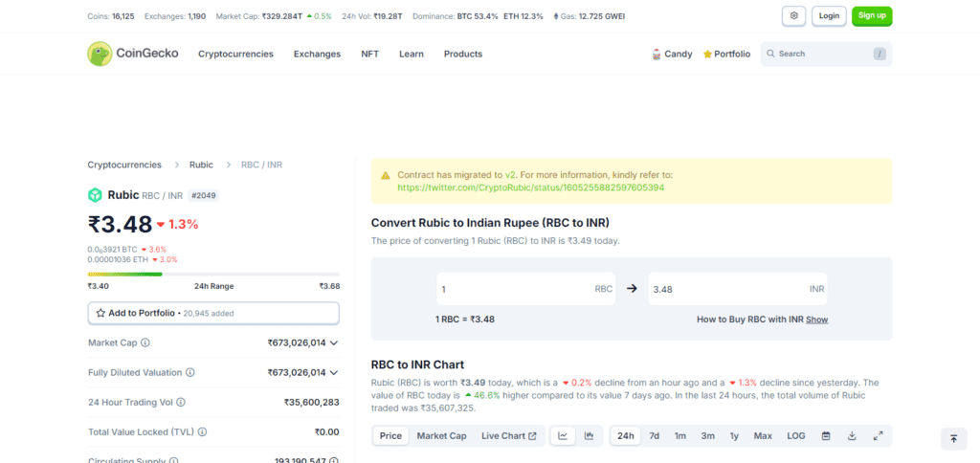Click info icon beside 24 Hour Trading Vol
980x463 pixels.
pyautogui.click(x=181, y=403)
